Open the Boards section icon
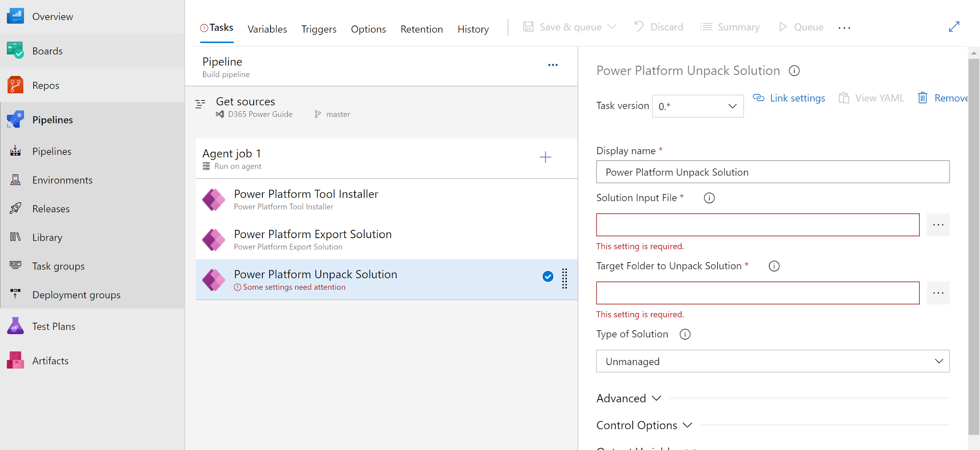This screenshot has width=980, height=450. point(15,51)
